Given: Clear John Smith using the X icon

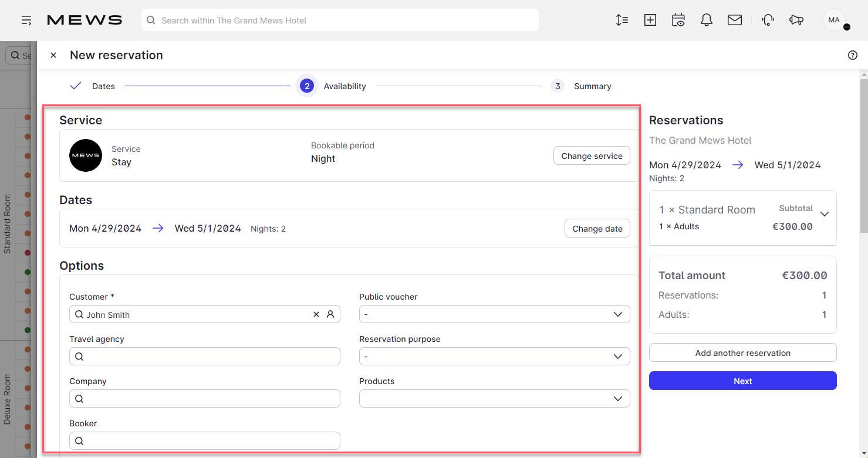Looking at the screenshot, I should pyautogui.click(x=316, y=314).
